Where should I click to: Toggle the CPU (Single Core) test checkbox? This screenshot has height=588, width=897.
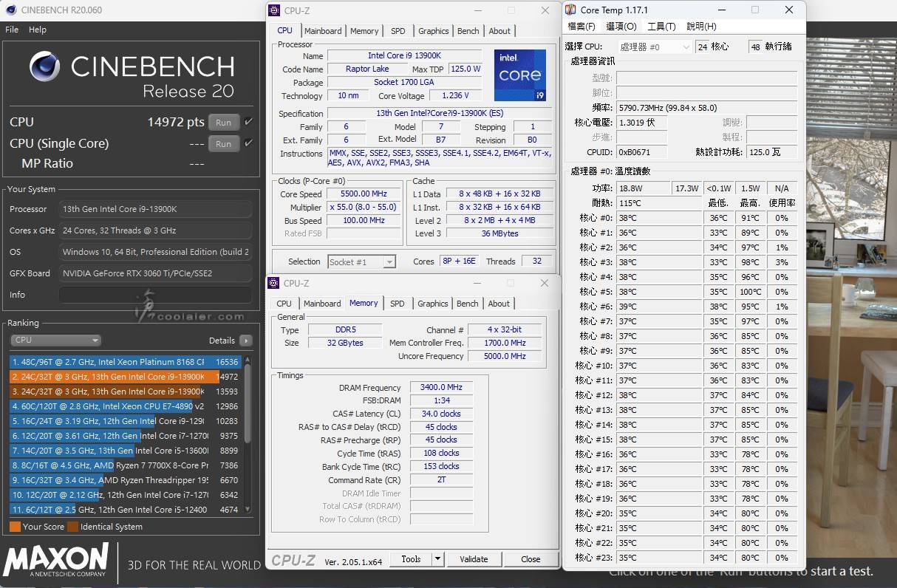(248, 143)
